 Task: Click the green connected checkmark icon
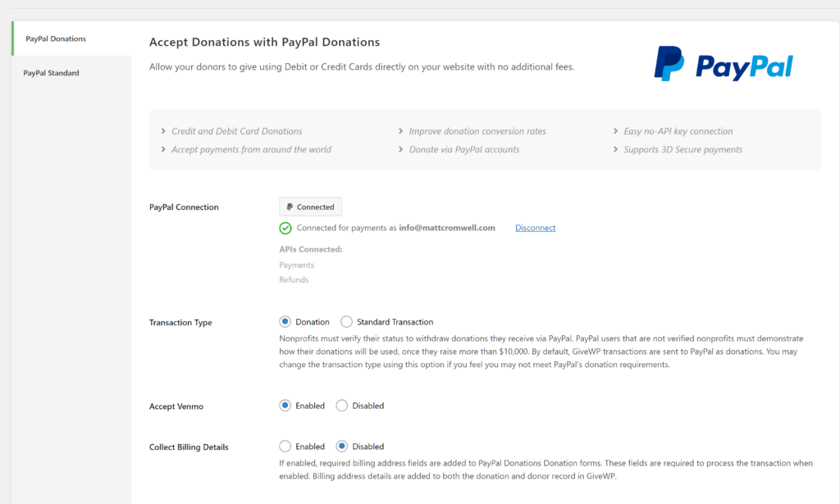point(285,229)
